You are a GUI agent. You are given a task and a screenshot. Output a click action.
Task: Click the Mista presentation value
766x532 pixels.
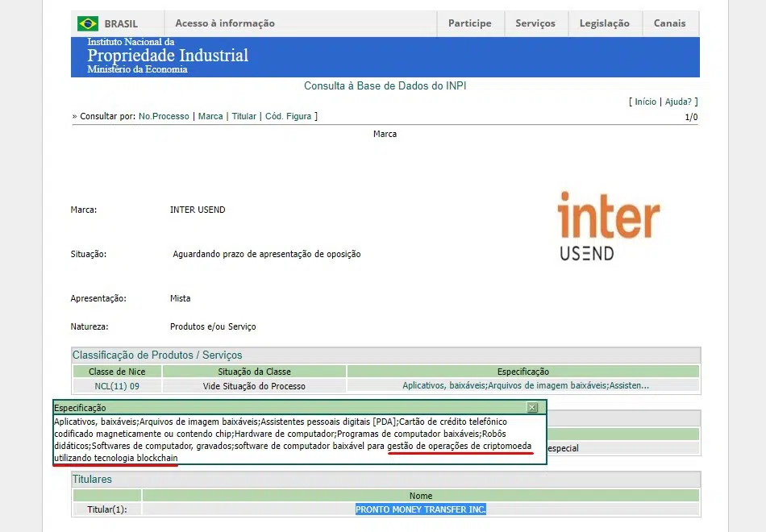coord(181,298)
